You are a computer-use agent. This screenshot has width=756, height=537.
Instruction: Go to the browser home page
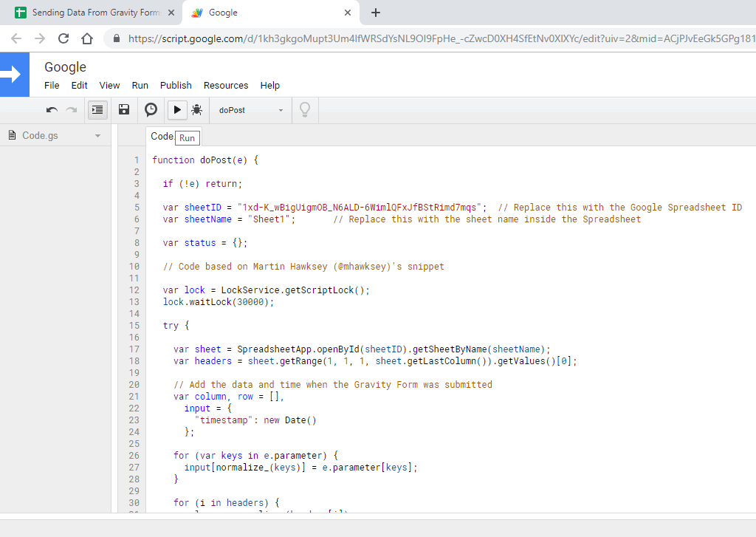87,38
